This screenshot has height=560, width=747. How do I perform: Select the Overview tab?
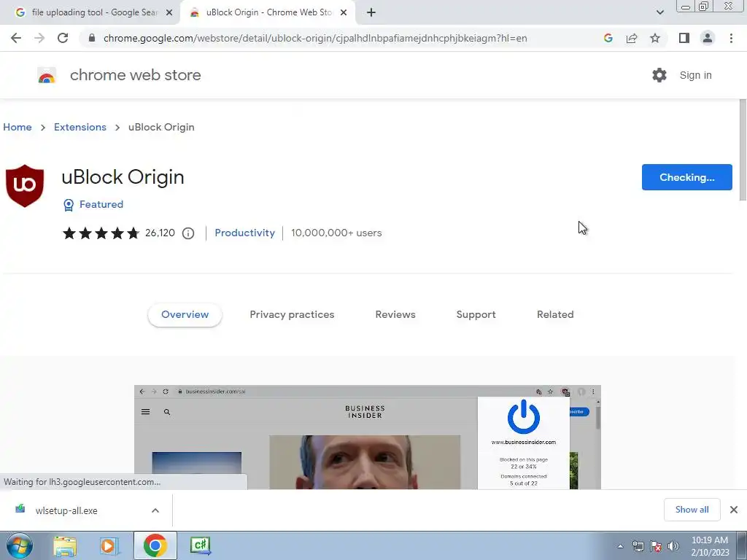pos(185,314)
